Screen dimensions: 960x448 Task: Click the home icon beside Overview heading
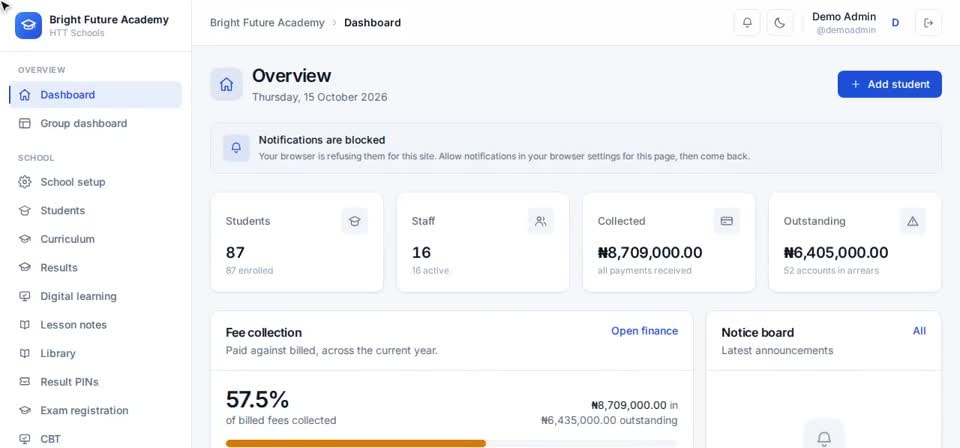click(227, 84)
